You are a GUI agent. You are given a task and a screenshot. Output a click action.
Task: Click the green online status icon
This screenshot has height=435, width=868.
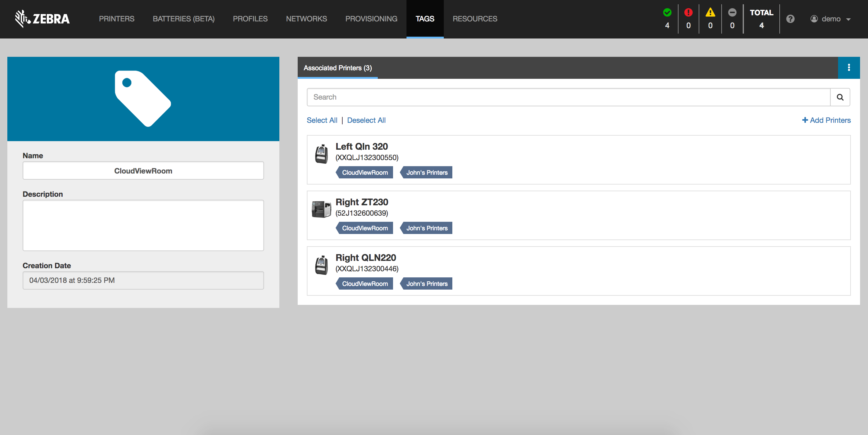point(667,13)
